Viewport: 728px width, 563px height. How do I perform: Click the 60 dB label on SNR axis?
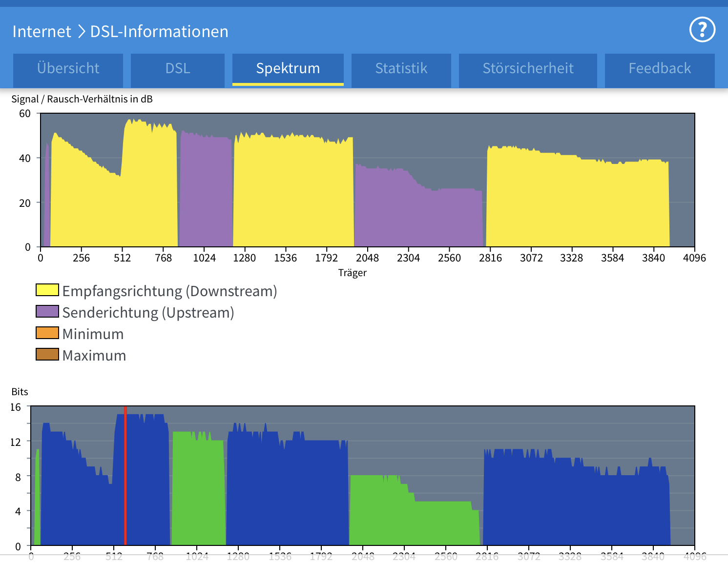[25, 114]
